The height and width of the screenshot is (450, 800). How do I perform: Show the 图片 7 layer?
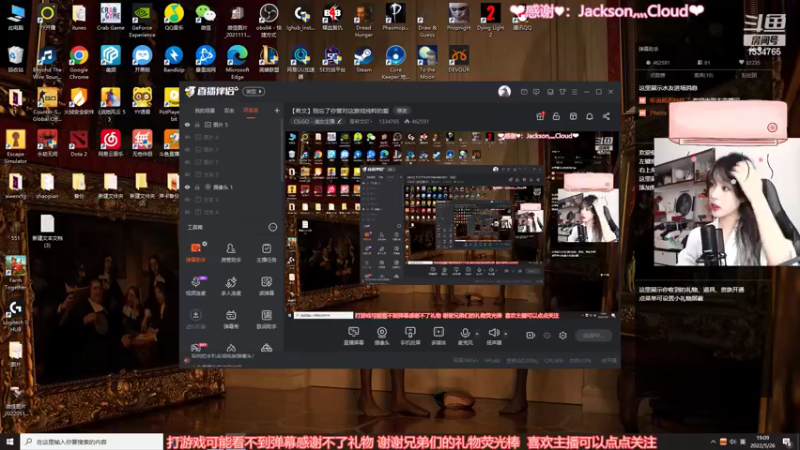click(x=188, y=162)
